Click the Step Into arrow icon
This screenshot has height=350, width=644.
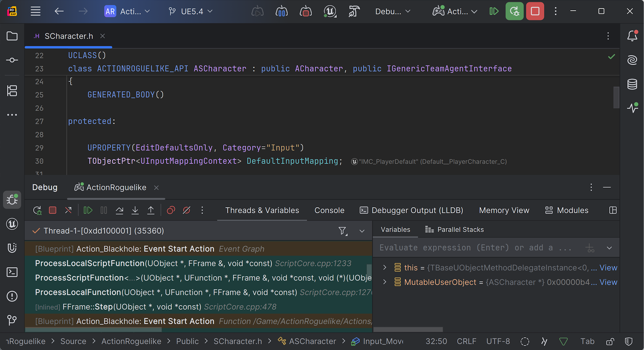coord(135,211)
